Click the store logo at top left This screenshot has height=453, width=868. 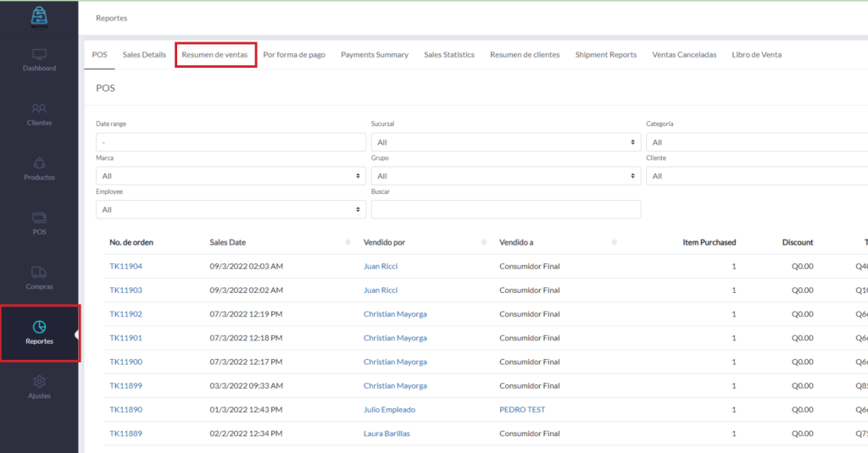[x=39, y=15]
